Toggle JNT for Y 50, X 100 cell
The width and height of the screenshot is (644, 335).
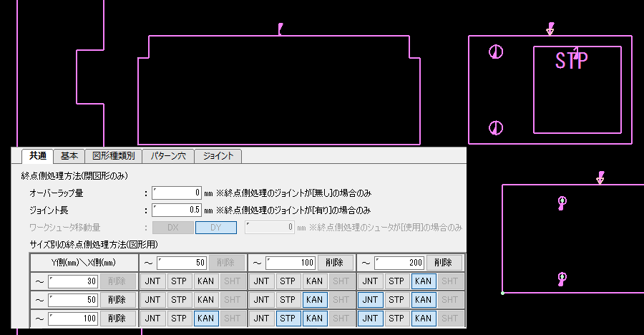[x=262, y=300]
